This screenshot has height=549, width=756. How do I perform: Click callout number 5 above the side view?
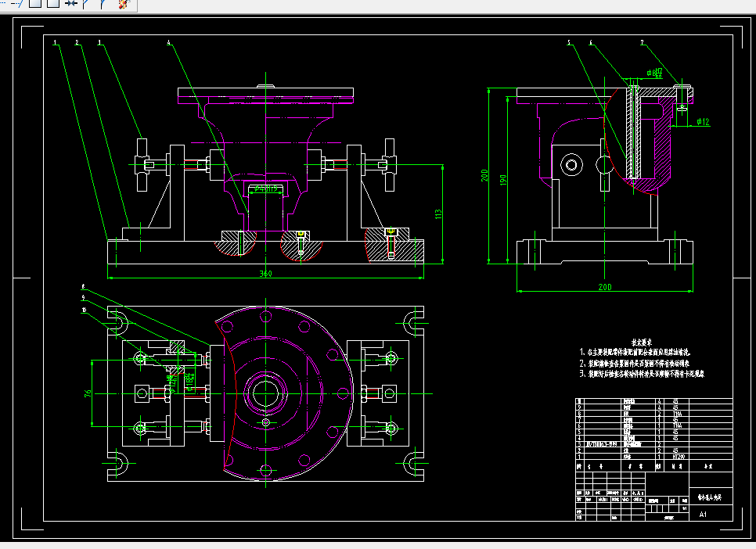tap(569, 42)
